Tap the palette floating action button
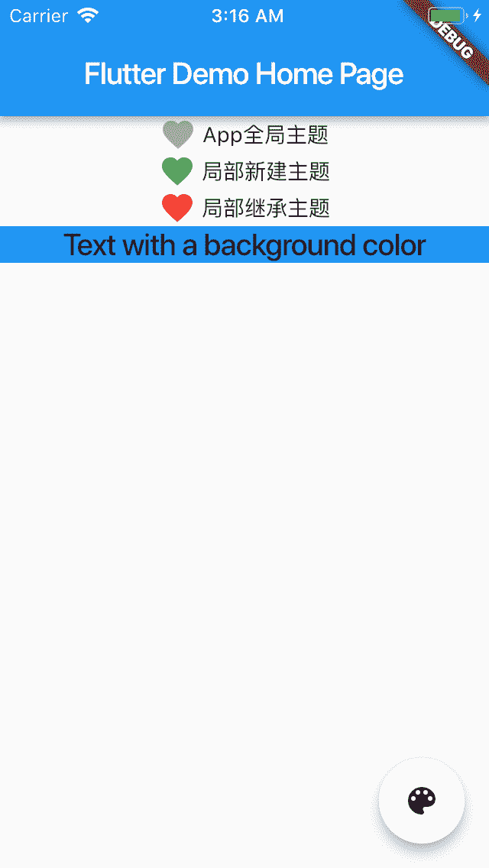489x868 pixels. pos(422,801)
